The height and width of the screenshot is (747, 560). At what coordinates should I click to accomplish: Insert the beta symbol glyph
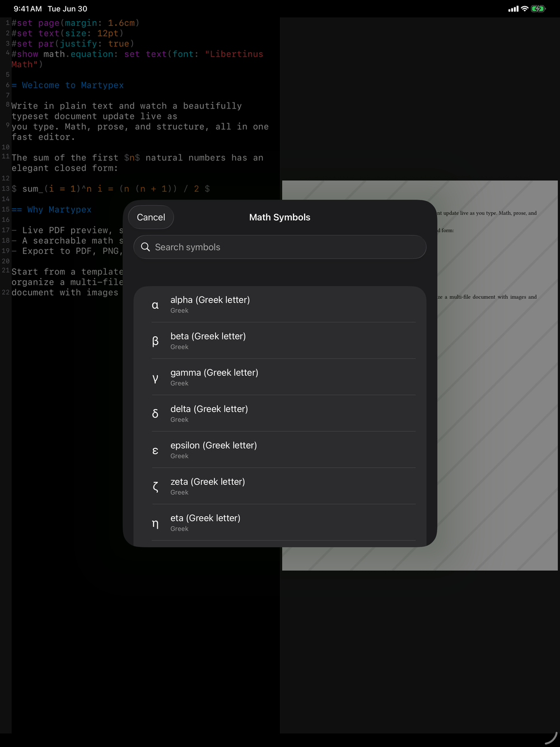(x=155, y=341)
